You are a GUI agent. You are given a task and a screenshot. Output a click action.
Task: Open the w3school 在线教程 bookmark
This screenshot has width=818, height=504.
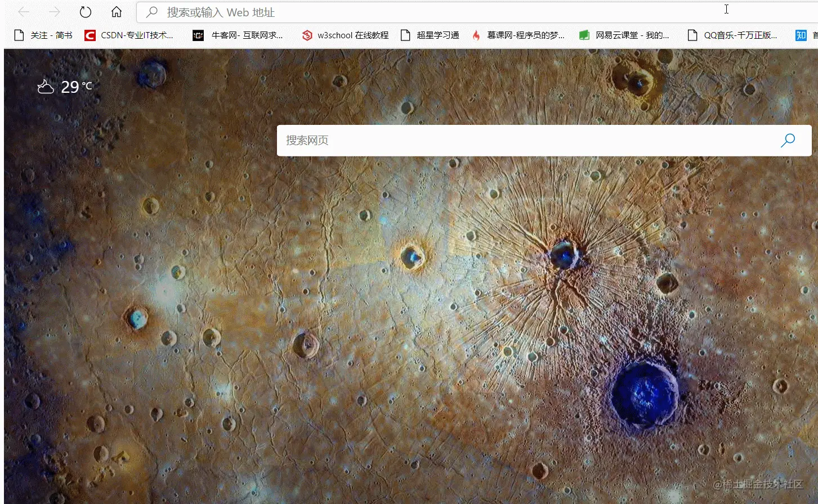[x=345, y=35]
